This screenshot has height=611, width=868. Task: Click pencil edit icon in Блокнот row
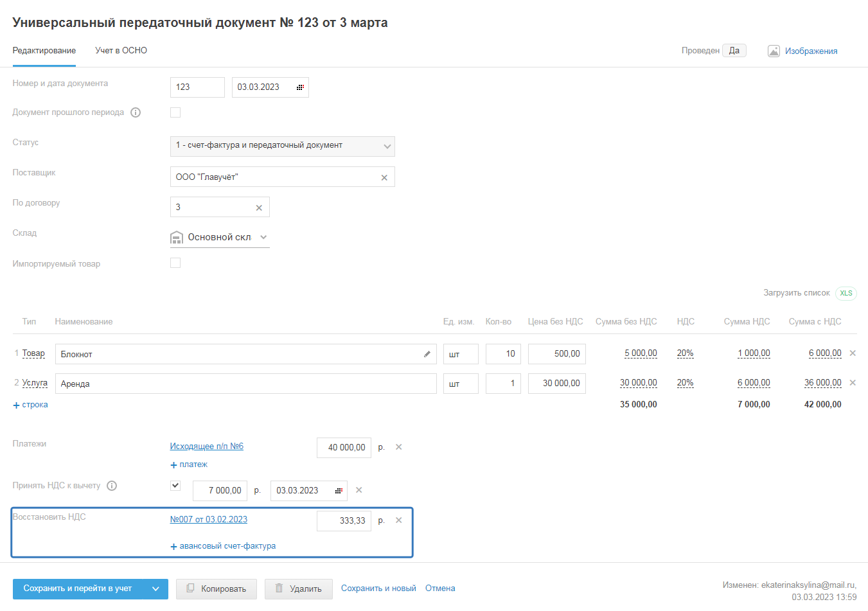pos(427,354)
